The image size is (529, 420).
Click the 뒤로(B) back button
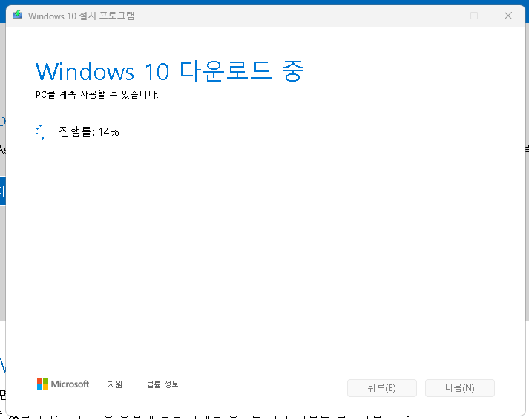pyautogui.click(x=382, y=388)
